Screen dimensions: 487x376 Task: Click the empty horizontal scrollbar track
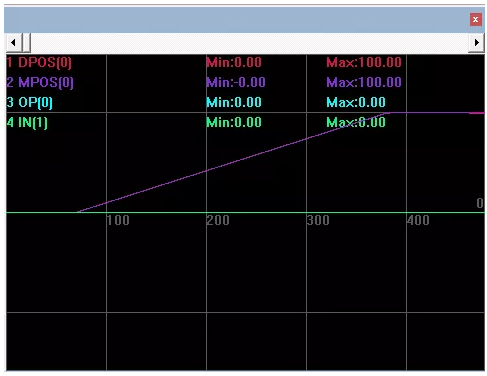(x=249, y=43)
